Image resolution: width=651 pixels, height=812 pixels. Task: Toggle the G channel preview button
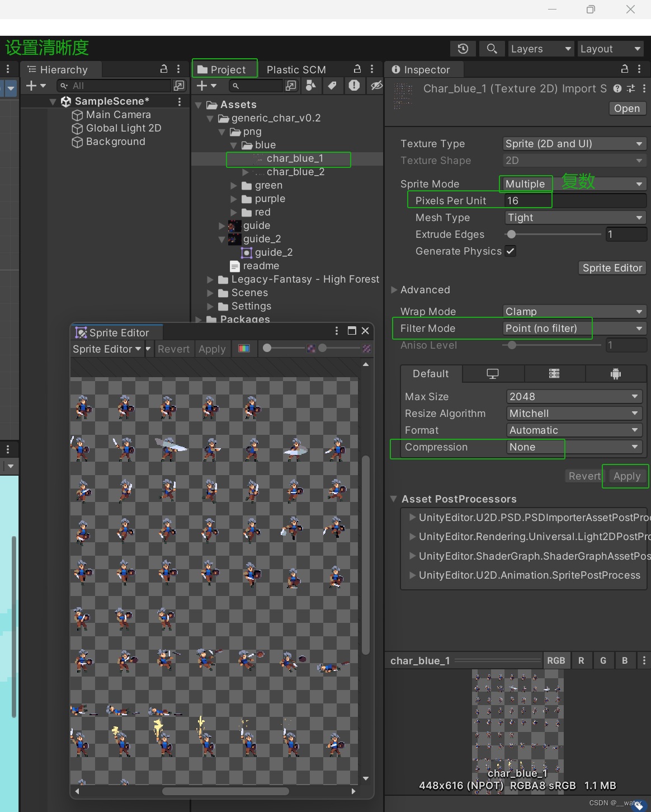coord(603,660)
